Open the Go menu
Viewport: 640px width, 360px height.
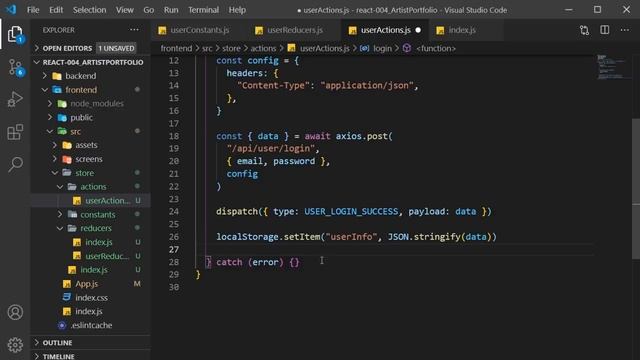point(149,10)
